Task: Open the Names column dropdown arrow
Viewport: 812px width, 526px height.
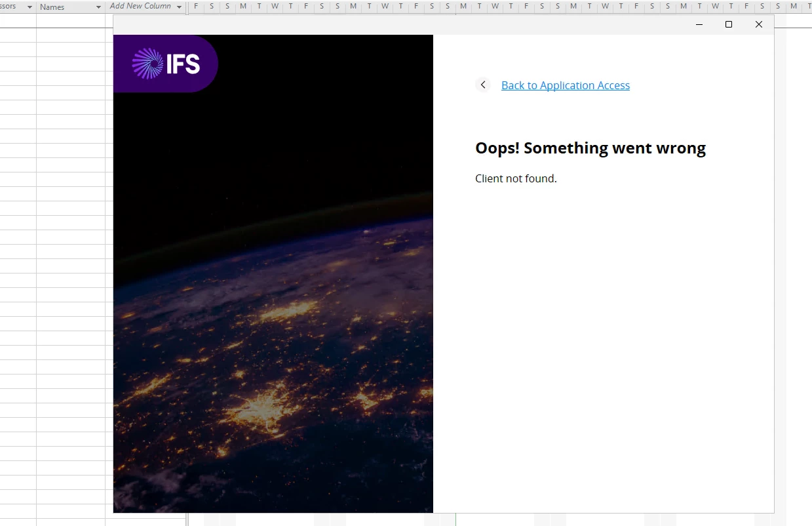Action: pyautogui.click(x=98, y=7)
